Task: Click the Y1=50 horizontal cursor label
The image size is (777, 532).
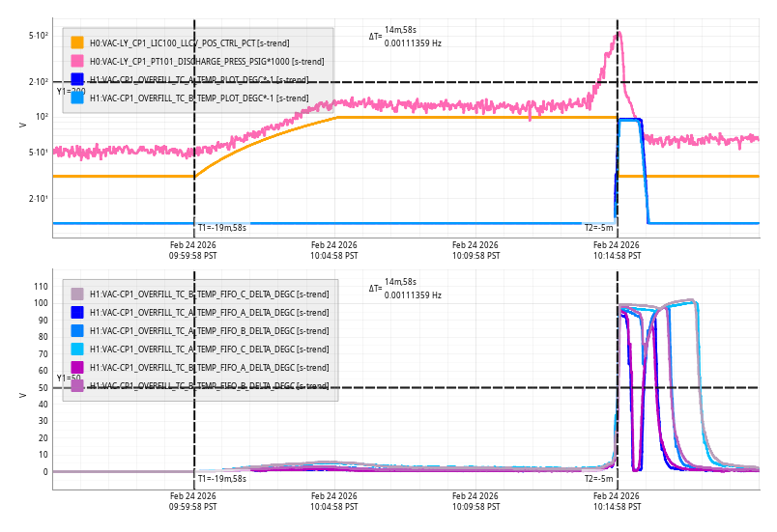Action: coord(69,378)
